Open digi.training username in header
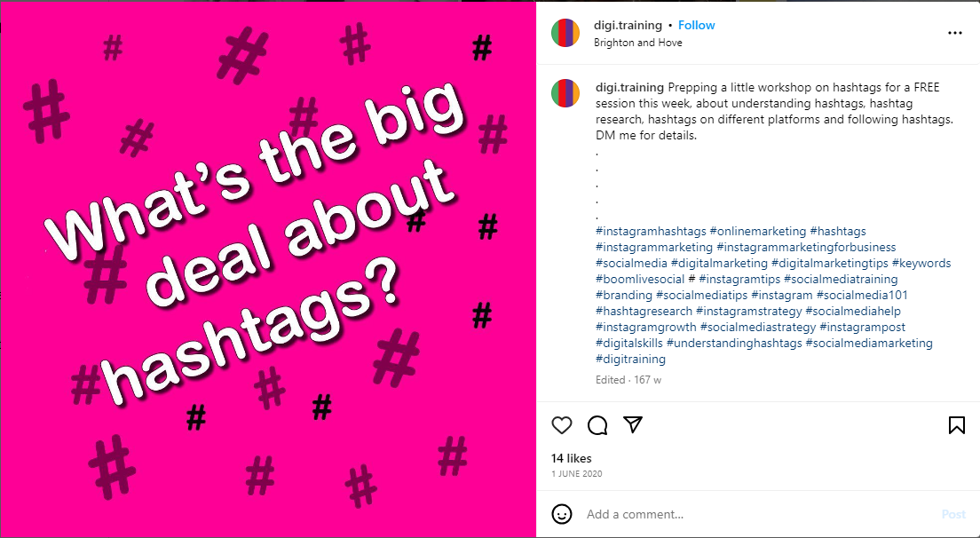980x538 pixels. tap(628, 25)
